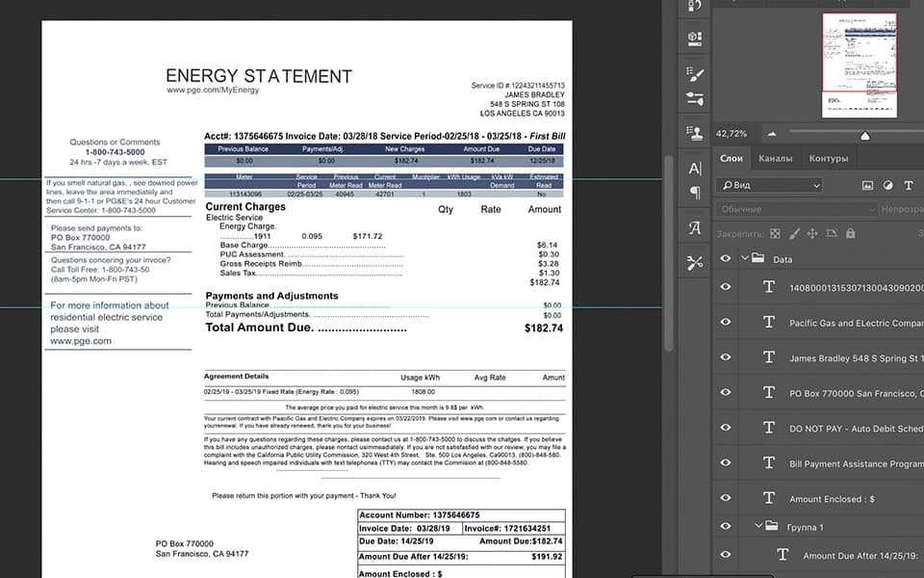Image resolution: width=924 pixels, height=578 pixels.
Task: Open the Clone Source panel icon
Action: [x=695, y=133]
